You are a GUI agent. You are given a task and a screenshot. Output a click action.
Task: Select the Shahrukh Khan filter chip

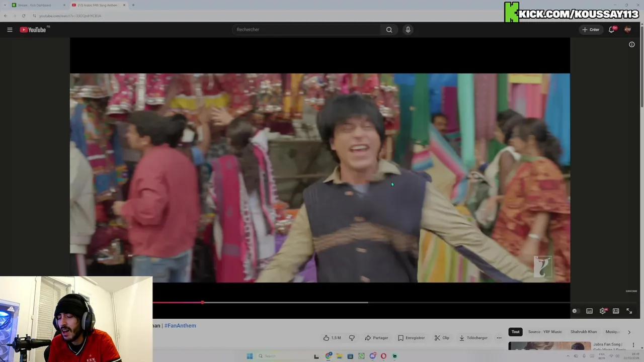coord(584,332)
